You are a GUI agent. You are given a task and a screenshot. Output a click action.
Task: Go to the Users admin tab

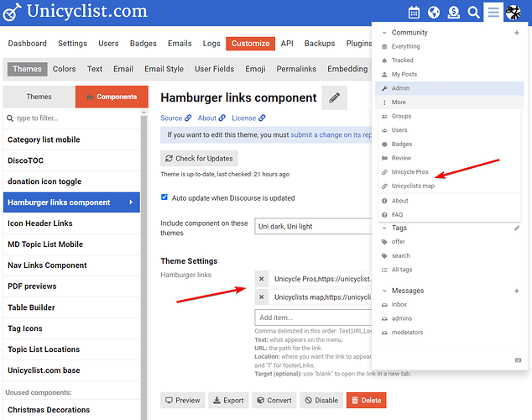point(108,44)
